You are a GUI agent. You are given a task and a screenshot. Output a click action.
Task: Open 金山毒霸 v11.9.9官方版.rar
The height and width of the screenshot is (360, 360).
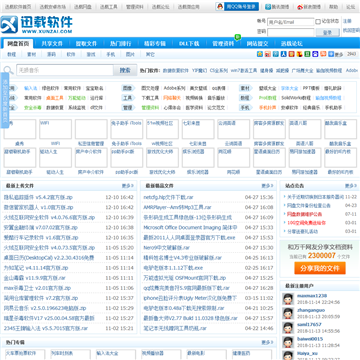point(35,278)
